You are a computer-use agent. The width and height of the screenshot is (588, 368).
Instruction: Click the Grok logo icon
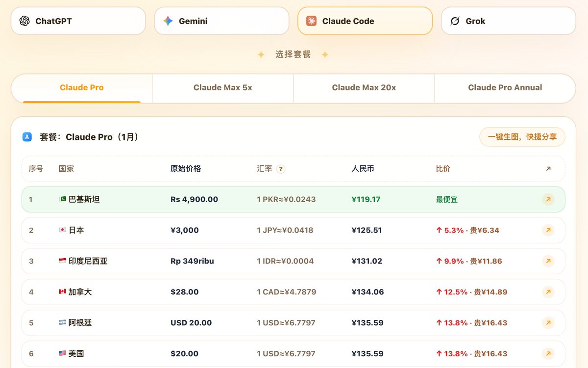point(455,21)
